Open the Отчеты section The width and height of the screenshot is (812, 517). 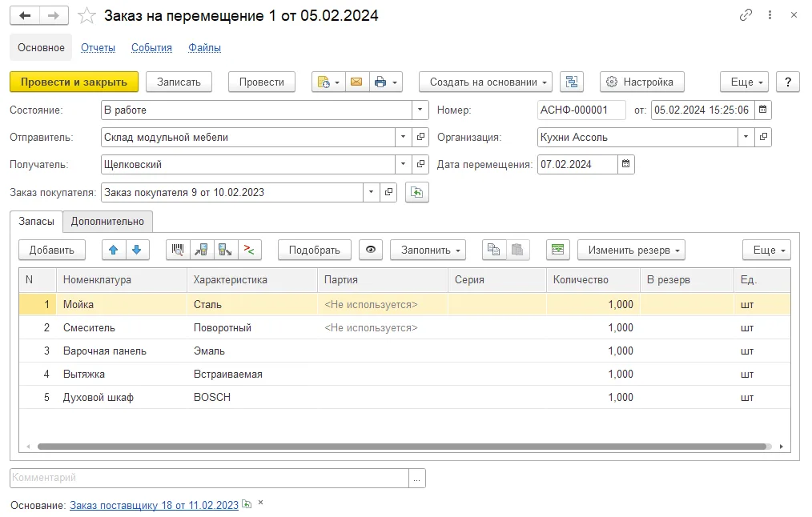pyautogui.click(x=98, y=47)
